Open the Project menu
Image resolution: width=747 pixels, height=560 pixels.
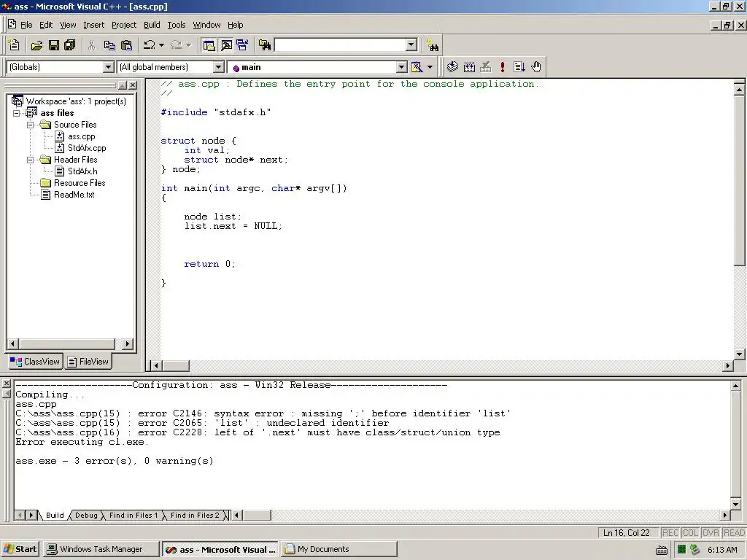tap(124, 25)
